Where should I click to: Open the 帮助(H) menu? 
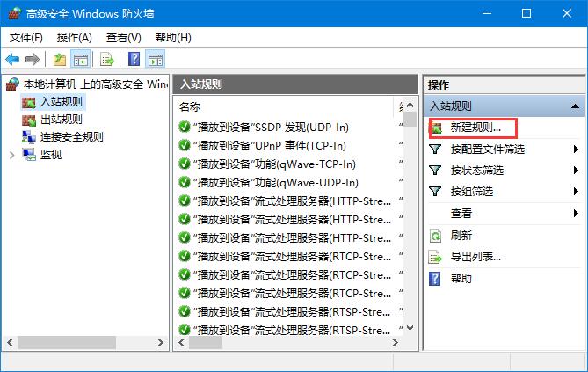tap(173, 38)
